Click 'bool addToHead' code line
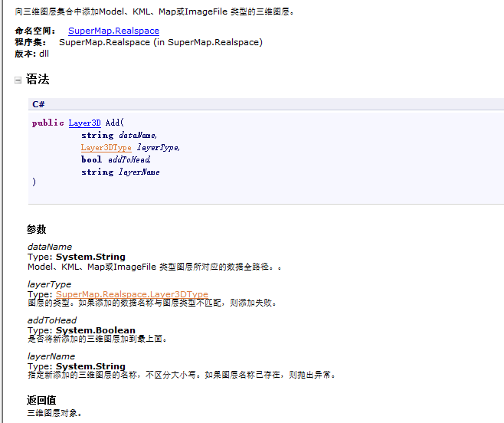The image size is (504, 423). [x=116, y=159]
